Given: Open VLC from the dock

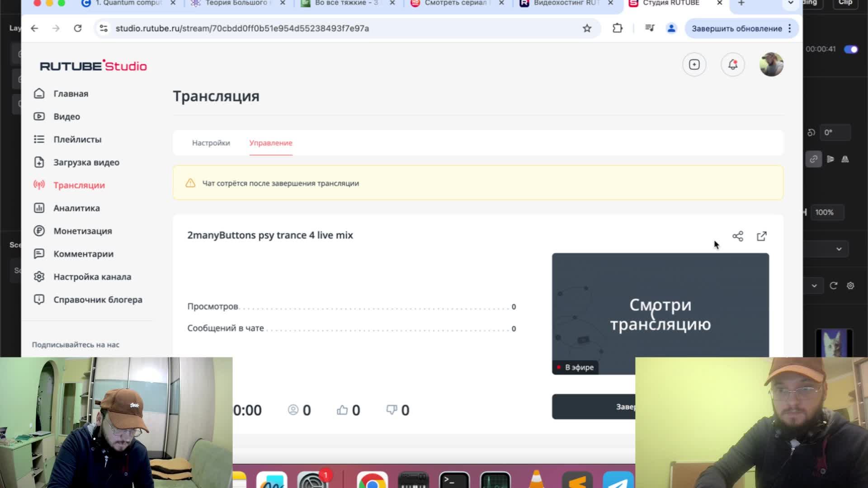Looking at the screenshot, I should click(x=537, y=480).
